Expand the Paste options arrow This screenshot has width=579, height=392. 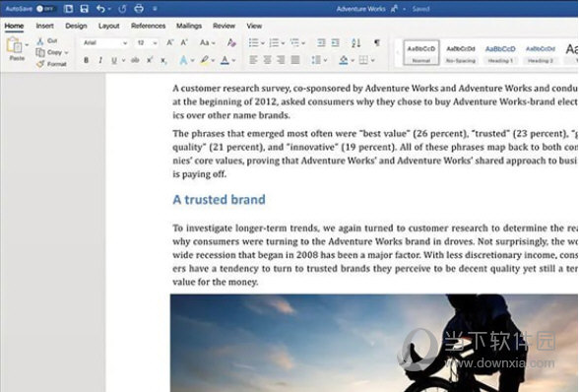tap(27, 45)
